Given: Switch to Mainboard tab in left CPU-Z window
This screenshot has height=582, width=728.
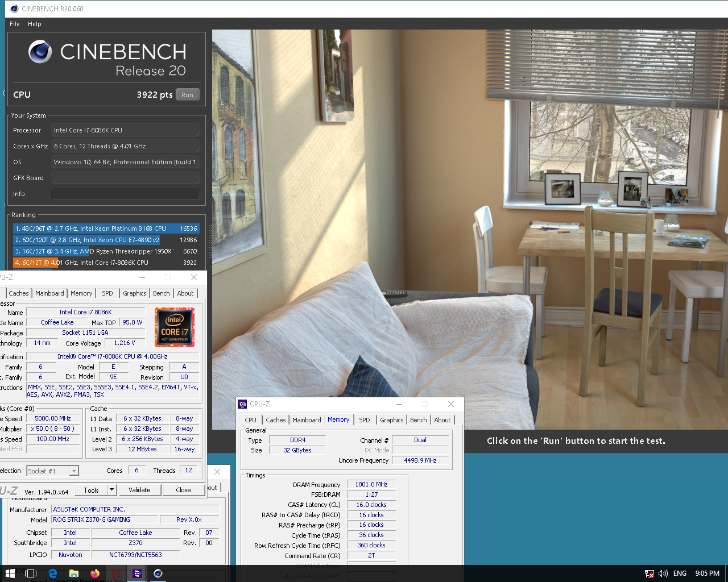Looking at the screenshot, I should 49,293.
